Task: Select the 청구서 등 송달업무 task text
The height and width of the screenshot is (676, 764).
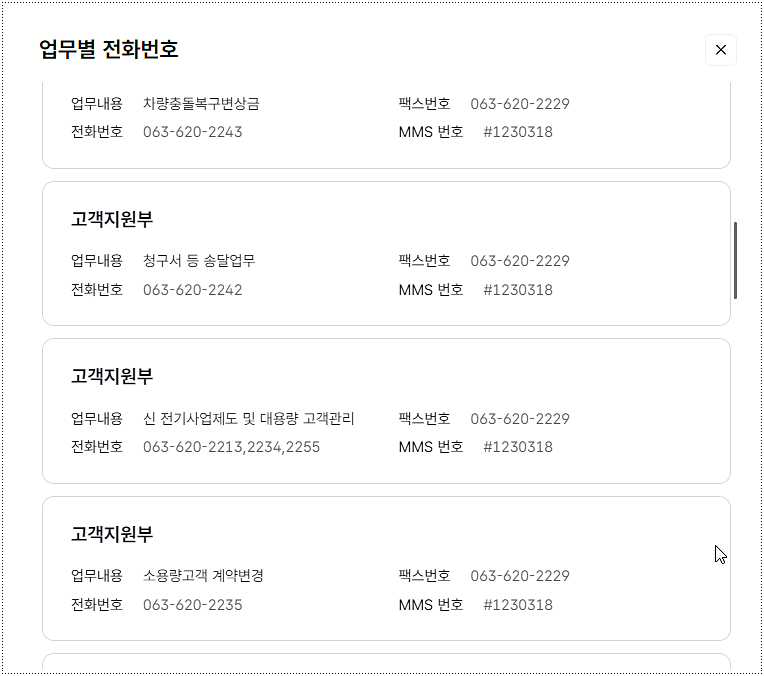Action: tap(199, 261)
